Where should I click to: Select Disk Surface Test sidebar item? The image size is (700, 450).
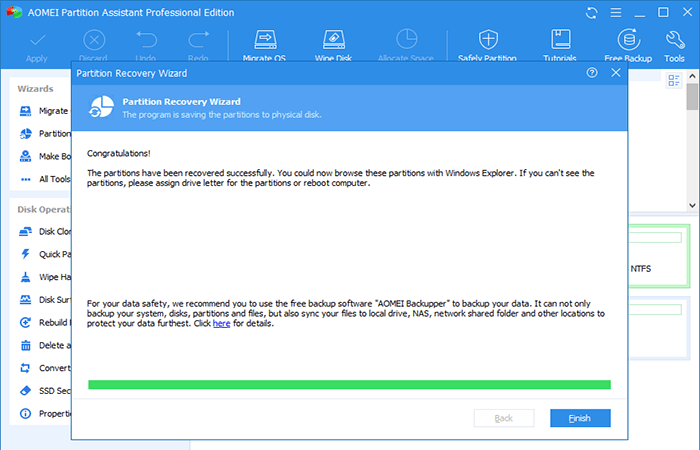[44, 300]
